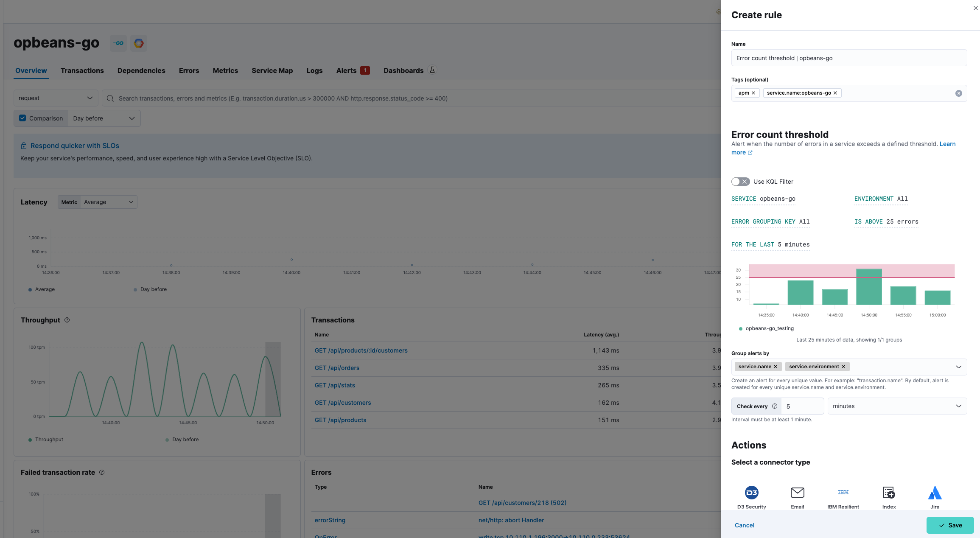Image resolution: width=980 pixels, height=538 pixels.
Task: Choose the Email connector icon
Action: pos(797,493)
